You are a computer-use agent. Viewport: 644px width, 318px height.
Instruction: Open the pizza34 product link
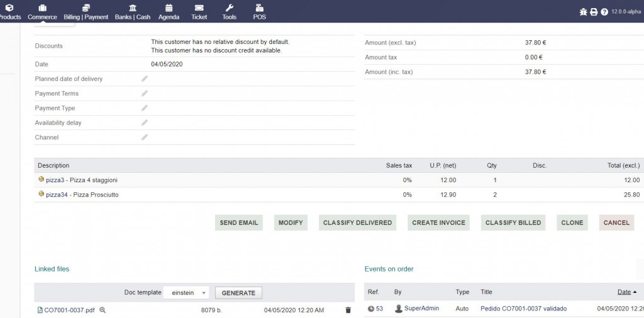pos(61,195)
